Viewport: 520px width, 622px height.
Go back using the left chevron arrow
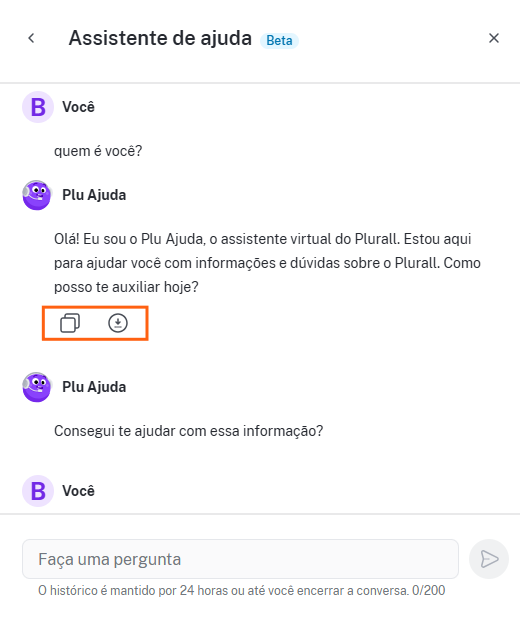coord(31,38)
